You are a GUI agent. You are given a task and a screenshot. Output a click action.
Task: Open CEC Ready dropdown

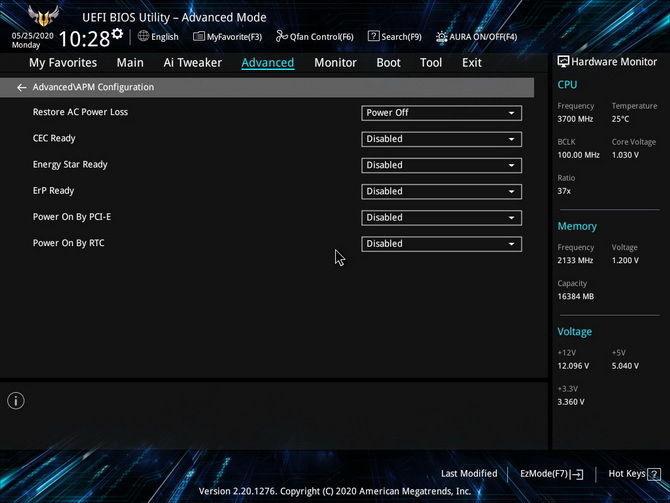441,139
